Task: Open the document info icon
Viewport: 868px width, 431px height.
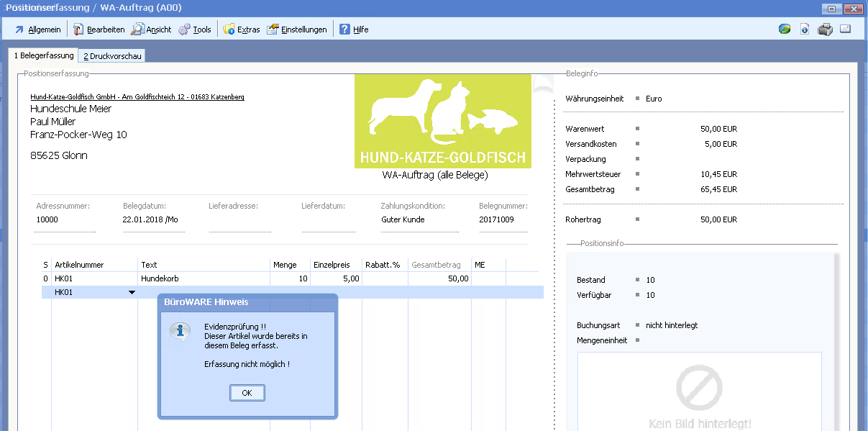Action: click(x=805, y=30)
